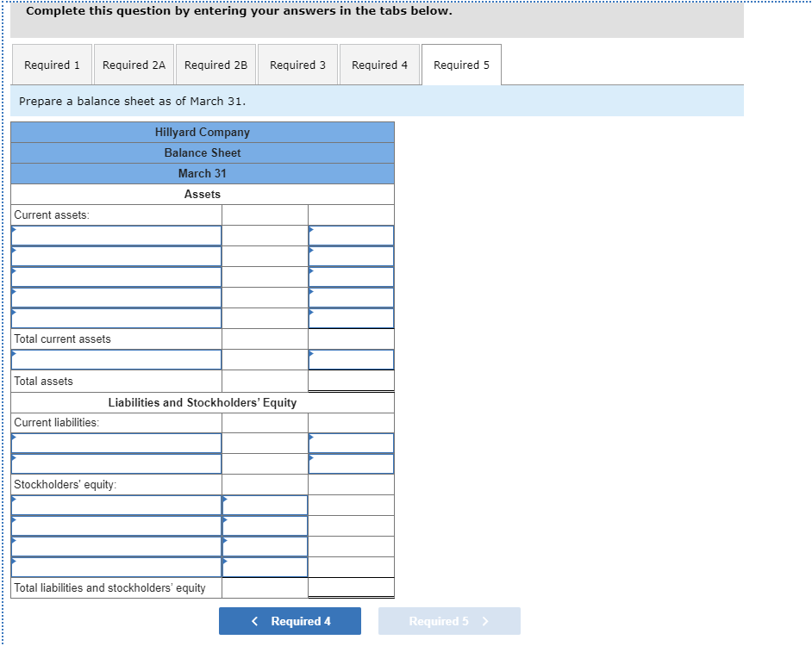Open account dropdown below Total current assets
Screen dimensions: 812x646
pos(116,360)
